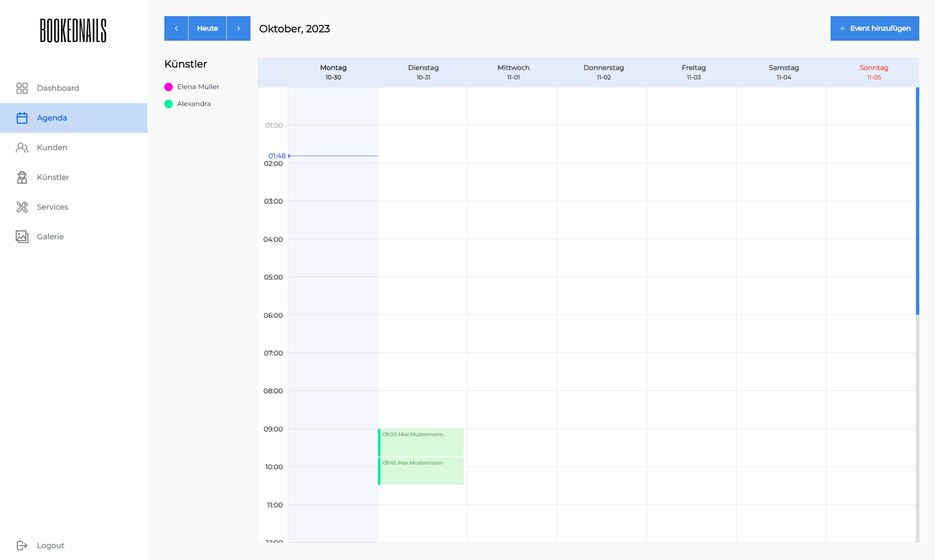The width and height of the screenshot is (935, 560).
Task: Click the Galerie image icon
Action: coord(22,237)
